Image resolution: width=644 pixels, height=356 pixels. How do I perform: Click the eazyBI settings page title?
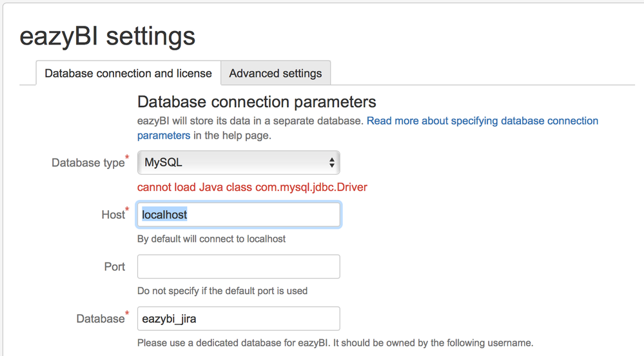click(108, 36)
